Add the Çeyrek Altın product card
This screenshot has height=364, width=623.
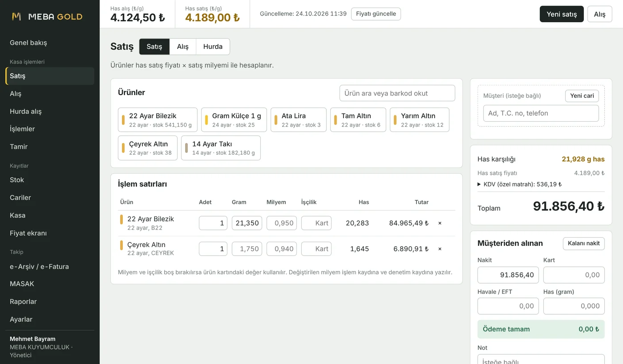click(148, 148)
